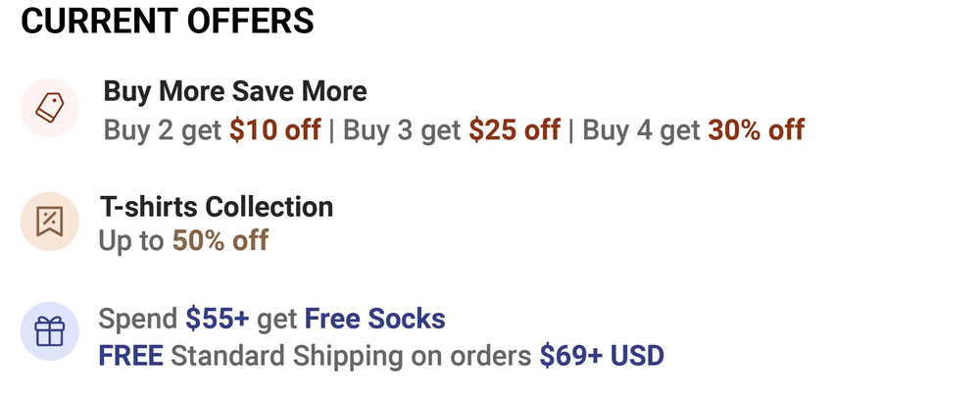Click the Up to text under T-shirts
Screen dimensions: 980x399
131,240
